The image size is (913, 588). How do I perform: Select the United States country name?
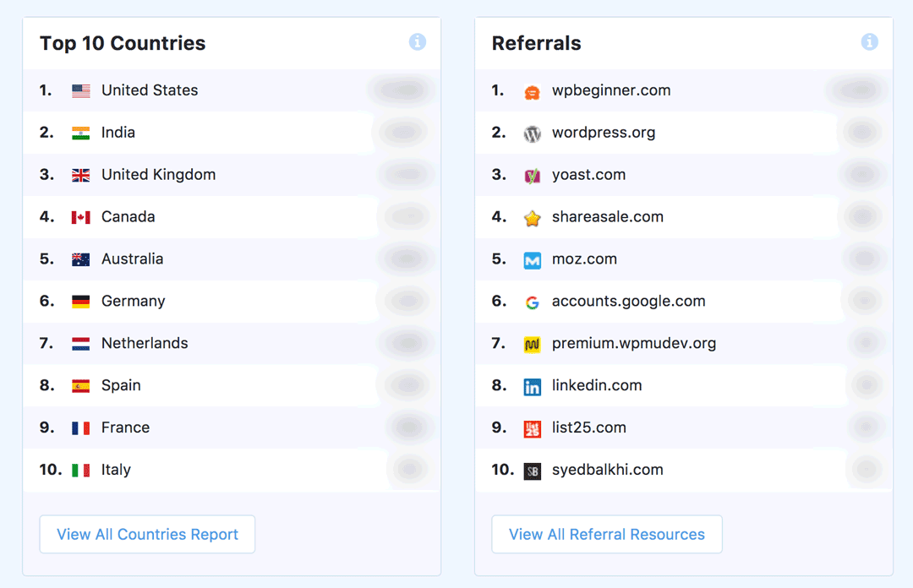[x=150, y=90]
